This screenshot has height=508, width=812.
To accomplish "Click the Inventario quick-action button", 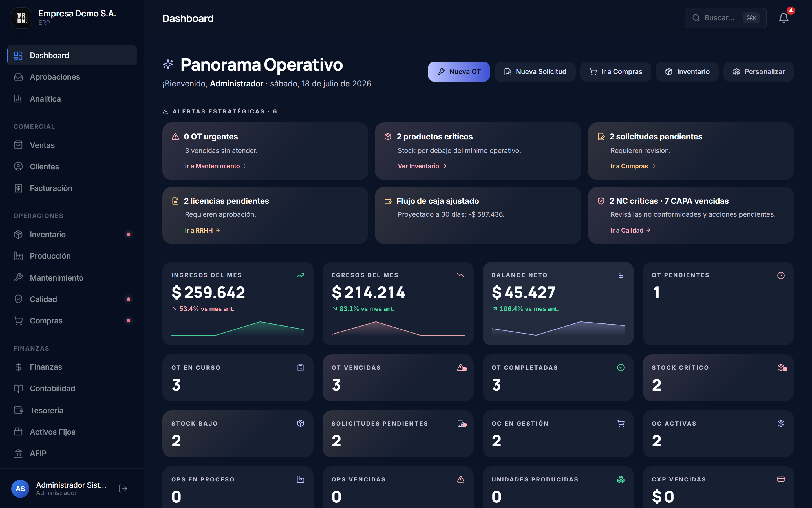I will pos(687,72).
